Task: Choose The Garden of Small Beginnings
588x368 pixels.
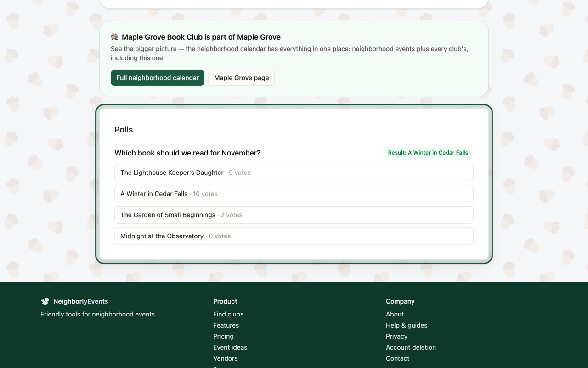Action: point(294,215)
